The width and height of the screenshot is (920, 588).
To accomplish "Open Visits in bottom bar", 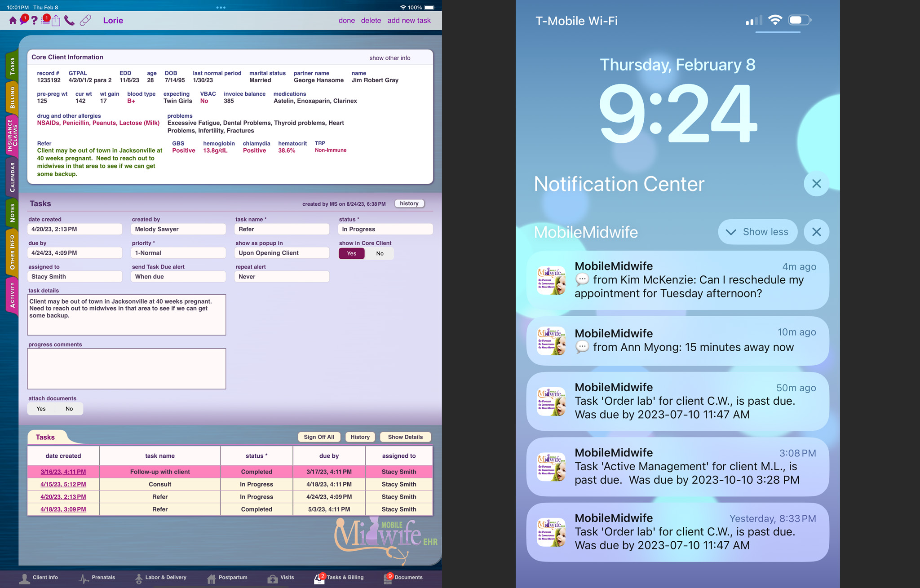I will (281, 578).
